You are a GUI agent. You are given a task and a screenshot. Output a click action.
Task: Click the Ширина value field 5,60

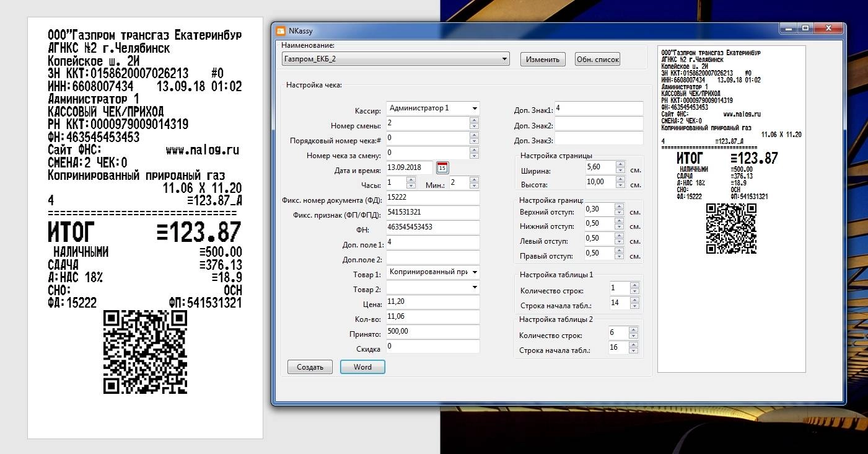pyautogui.click(x=600, y=167)
